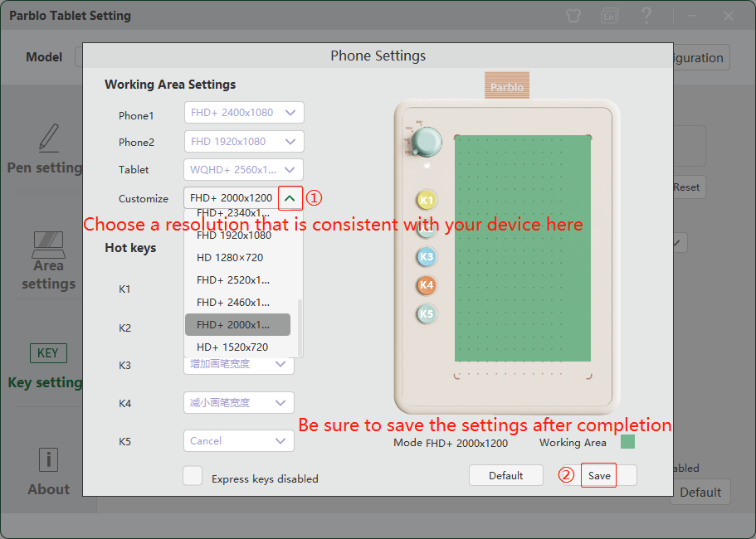Click the Pen setting label

45,168
